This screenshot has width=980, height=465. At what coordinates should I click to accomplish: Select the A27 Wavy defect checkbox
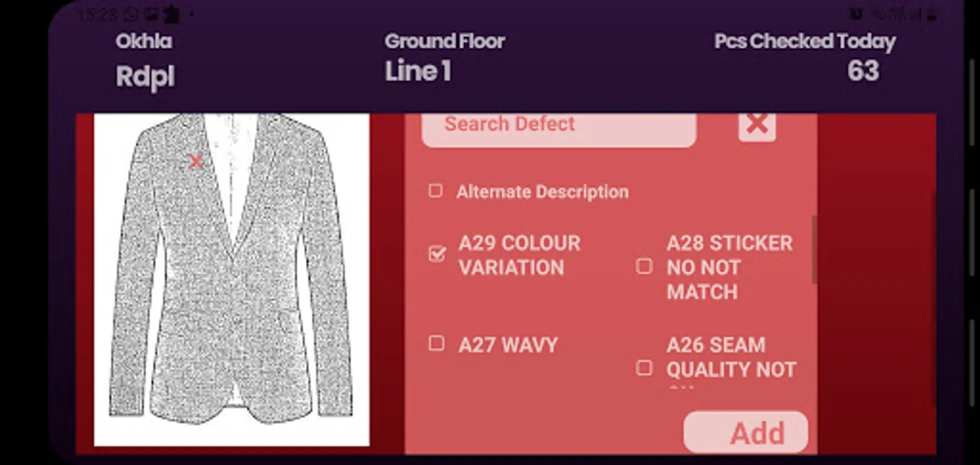pos(437,344)
